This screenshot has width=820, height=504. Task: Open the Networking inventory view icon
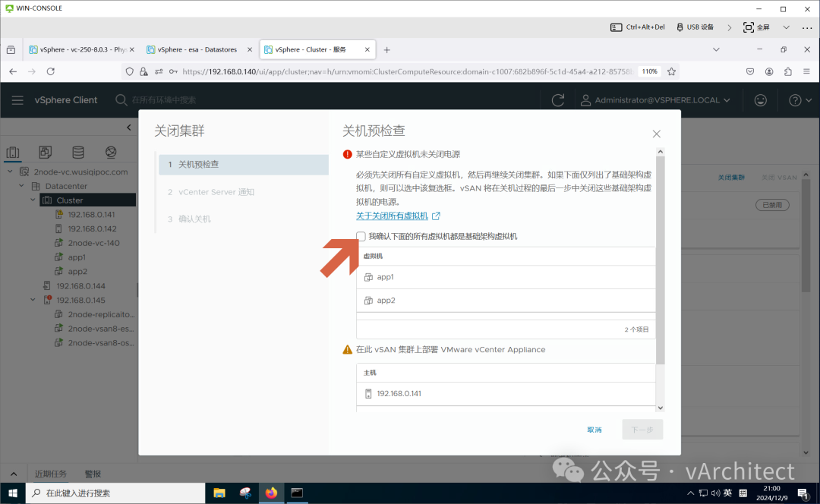[111, 152]
